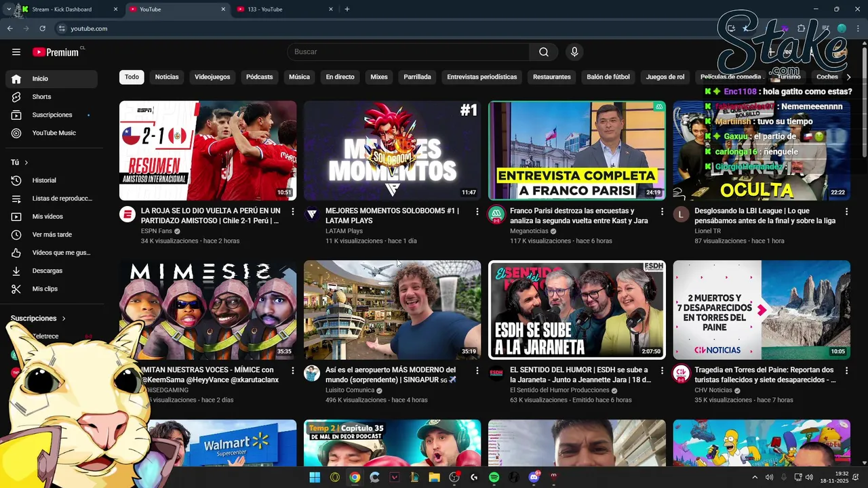Select the Videojuegos filter chip
This screenshot has height=488, width=868.
(x=212, y=77)
